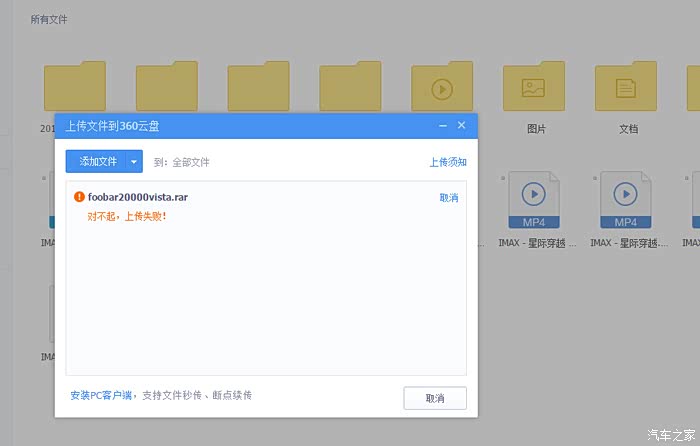Click the foobar20000vista.rar file name
This screenshot has width=700, height=446.
click(x=138, y=197)
